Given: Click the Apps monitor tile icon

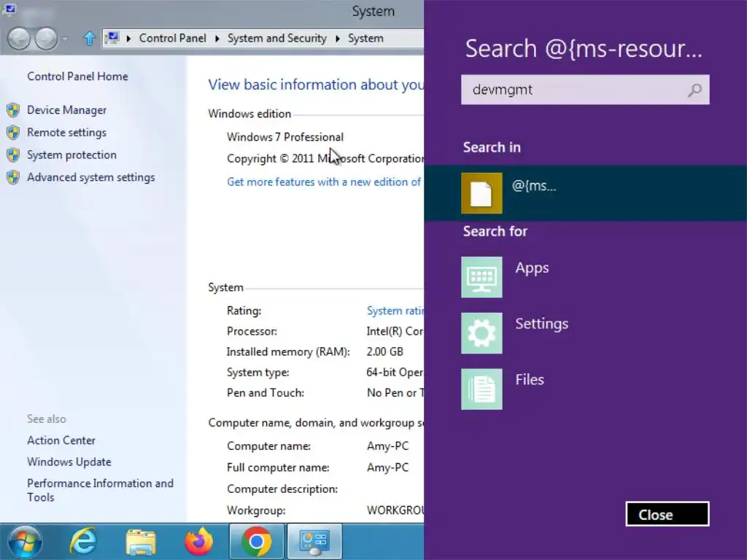Looking at the screenshot, I should 481,277.
